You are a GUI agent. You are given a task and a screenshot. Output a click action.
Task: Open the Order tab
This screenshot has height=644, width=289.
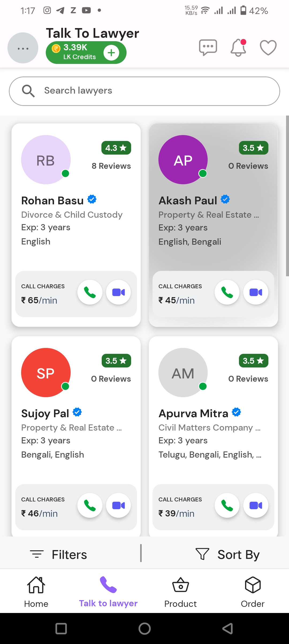point(253,592)
